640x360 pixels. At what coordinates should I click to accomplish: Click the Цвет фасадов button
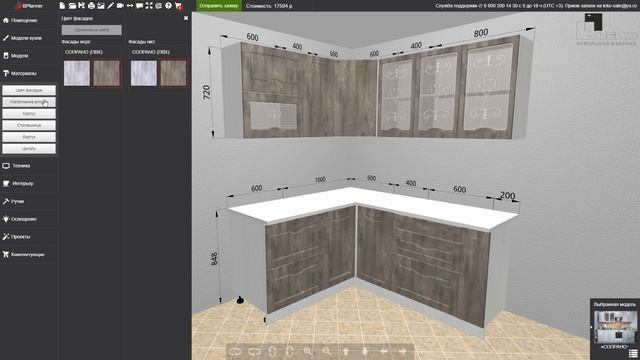pyautogui.click(x=29, y=90)
